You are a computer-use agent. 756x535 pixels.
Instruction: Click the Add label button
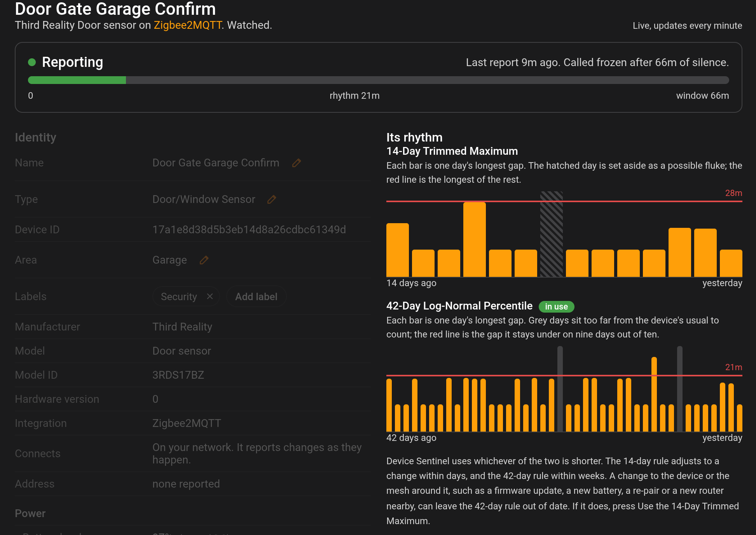point(257,297)
